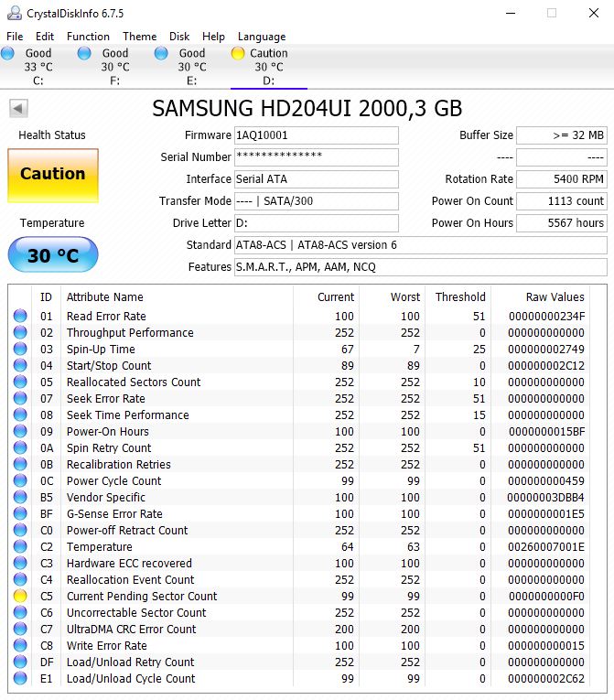Click the CrystalDiskInfo app icon in title bar
Viewport: 614px width, 700px height.
pyautogui.click(x=15, y=13)
